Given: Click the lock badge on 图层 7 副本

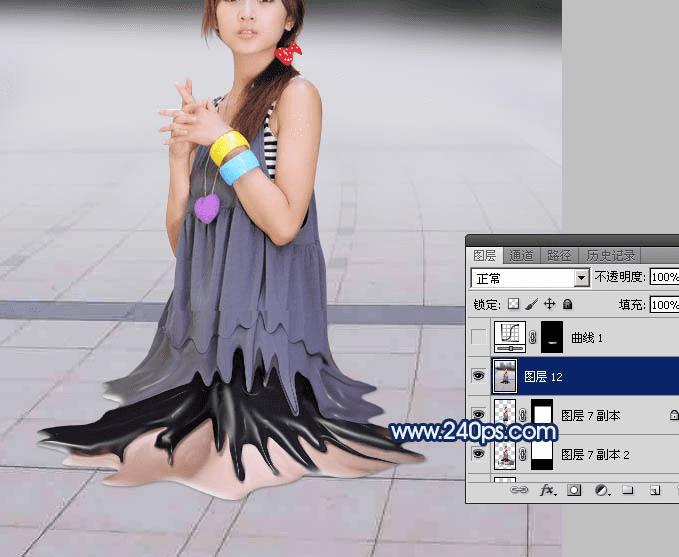Looking at the screenshot, I should (x=674, y=415).
